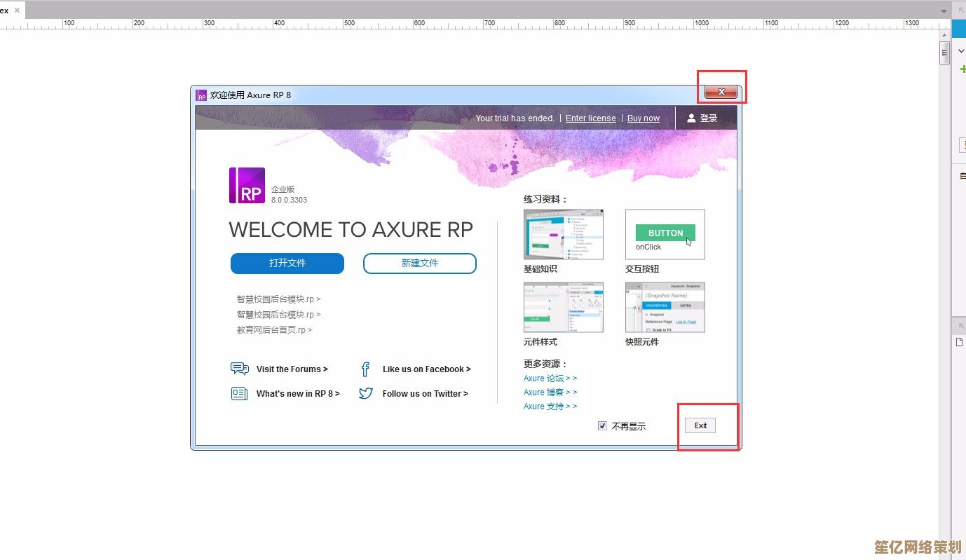Open the 基础知识 tutorial thumbnail
Viewport: 966px width, 560px height.
coord(564,234)
